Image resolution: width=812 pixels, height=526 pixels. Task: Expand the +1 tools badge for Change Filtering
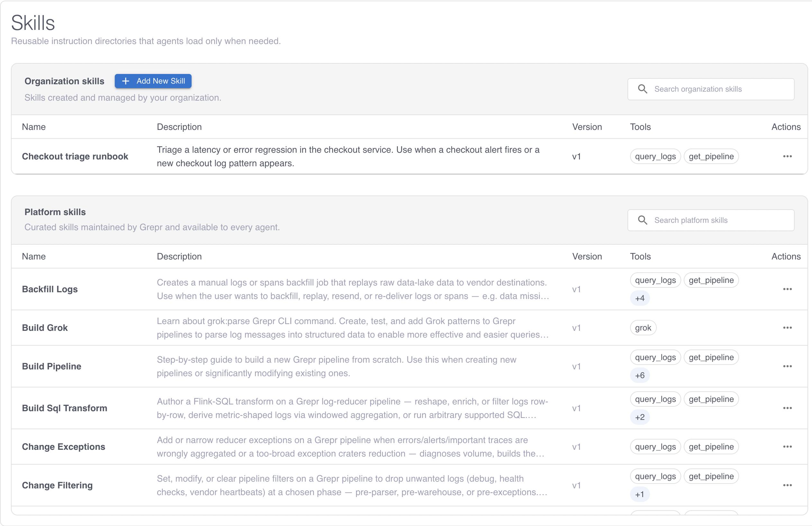pyautogui.click(x=640, y=494)
